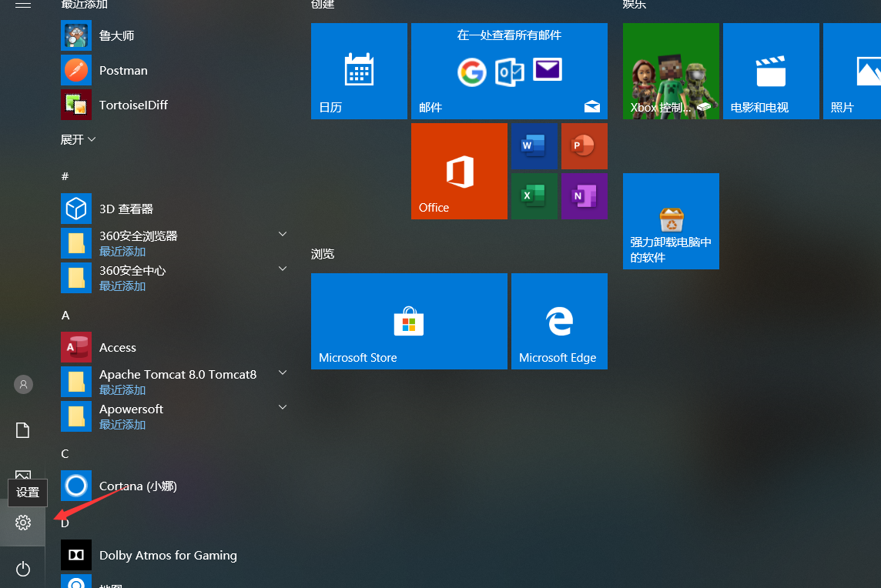The width and height of the screenshot is (881, 588).
Task: Open TortoiseIDiff app
Action: pos(133,105)
